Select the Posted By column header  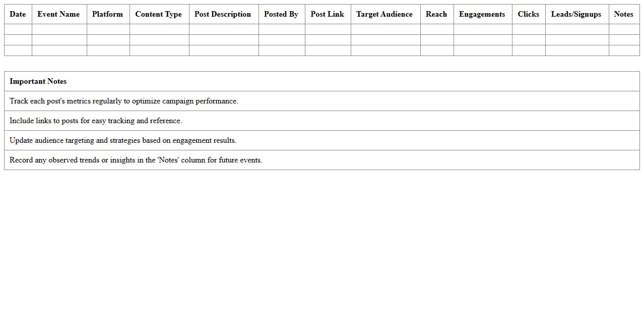tap(281, 14)
